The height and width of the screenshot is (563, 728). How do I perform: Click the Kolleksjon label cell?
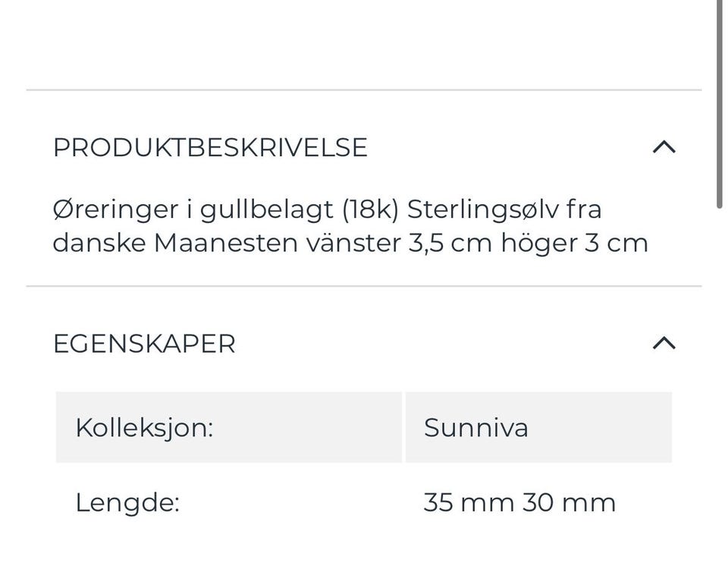click(x=144, y=427)
